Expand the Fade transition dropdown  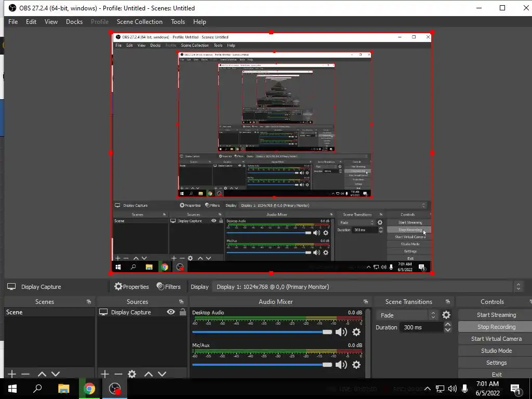coord(407,315)
